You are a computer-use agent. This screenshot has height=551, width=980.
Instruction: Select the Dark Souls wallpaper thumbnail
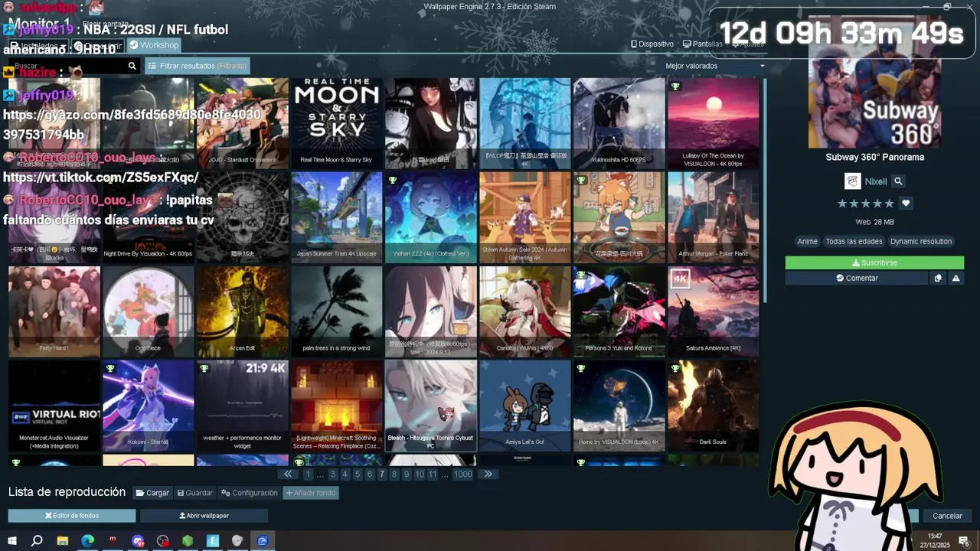pos(713,406)
